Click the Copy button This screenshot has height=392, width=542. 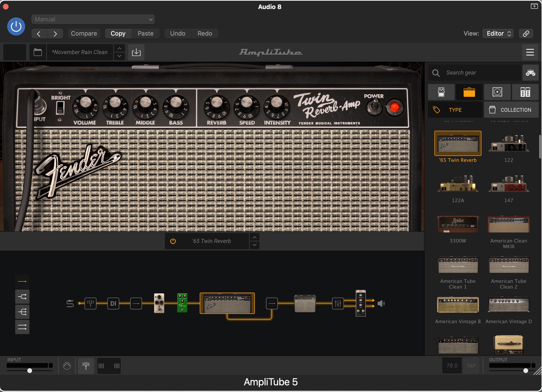click(118, 34)
